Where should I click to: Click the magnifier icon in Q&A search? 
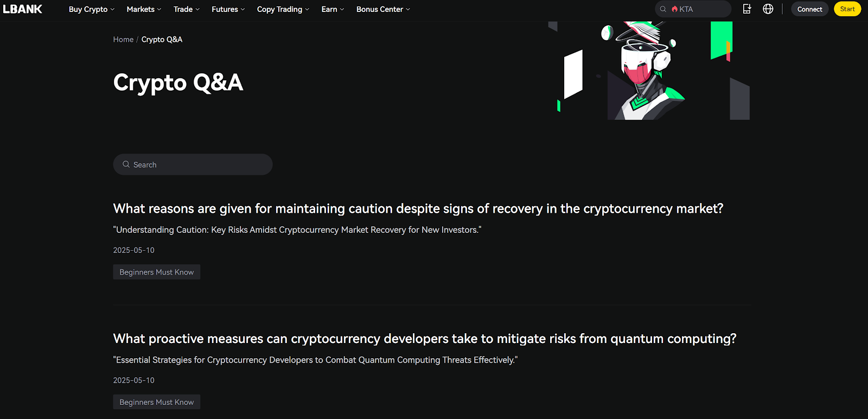(126, 164)
